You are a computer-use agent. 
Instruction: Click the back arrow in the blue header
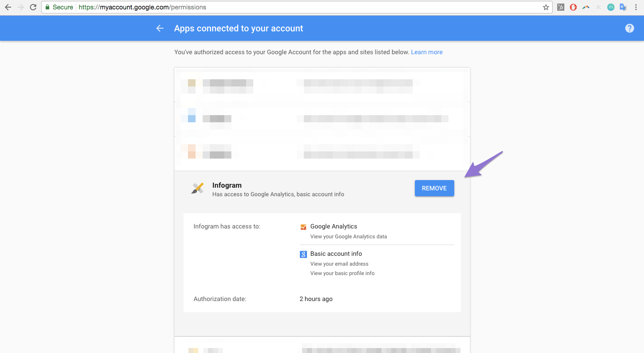point(160,28)
